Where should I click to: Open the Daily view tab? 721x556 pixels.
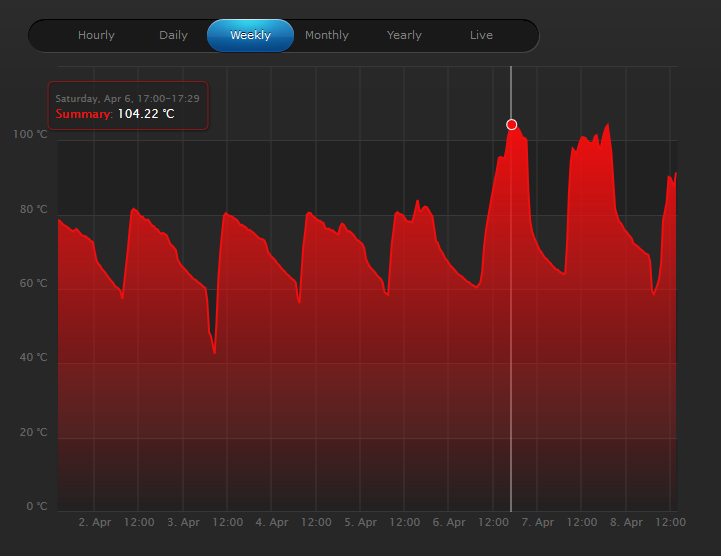(173, 35)
